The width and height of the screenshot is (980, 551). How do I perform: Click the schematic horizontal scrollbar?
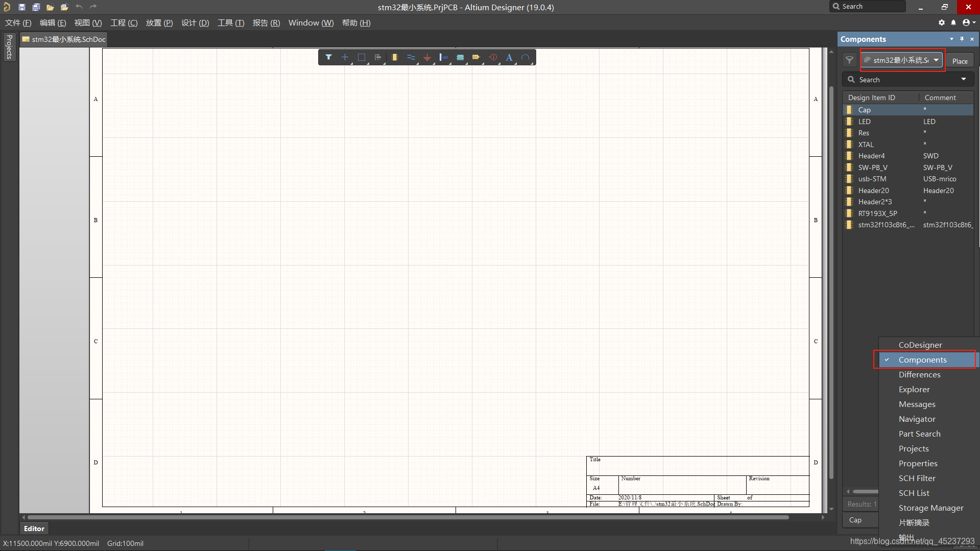click(408, 517)
